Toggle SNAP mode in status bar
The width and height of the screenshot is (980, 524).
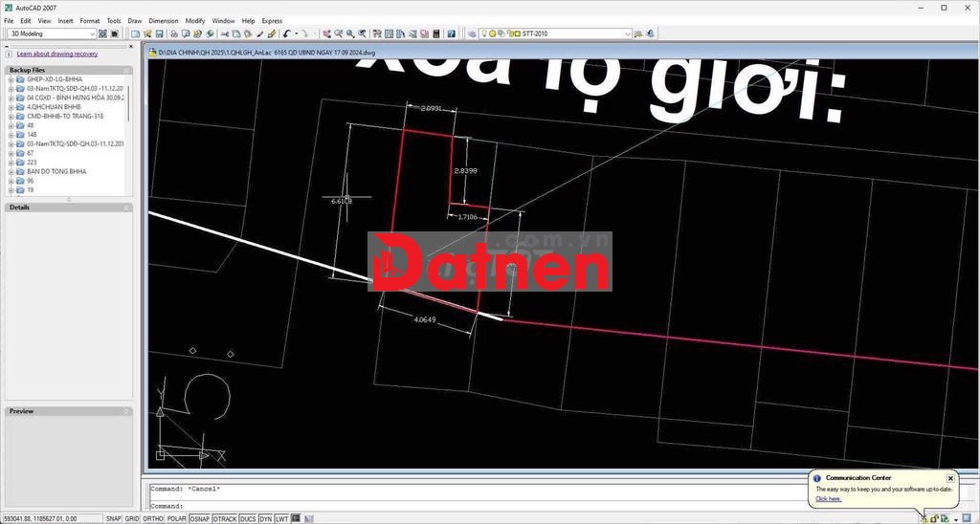point(113,518)
